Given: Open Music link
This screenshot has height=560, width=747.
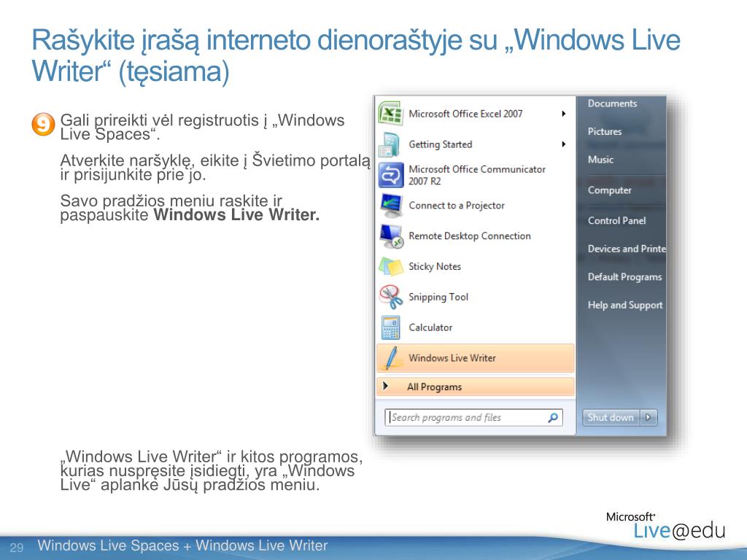Looking at the screenshot, I should pyautogui.click(x=600, y=160).
